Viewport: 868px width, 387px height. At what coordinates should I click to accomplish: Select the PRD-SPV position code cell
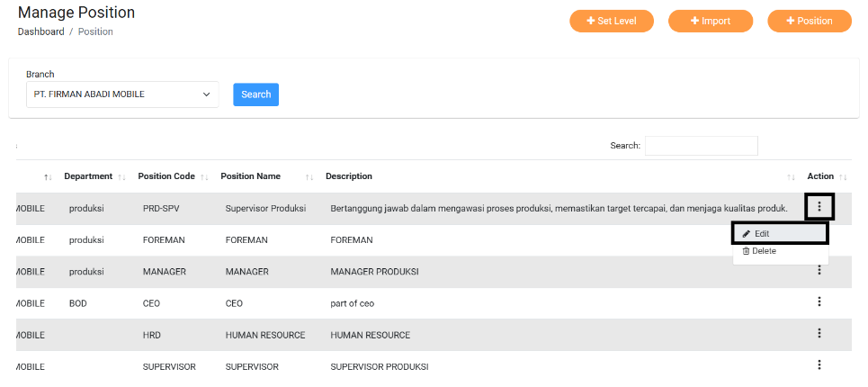161,209
